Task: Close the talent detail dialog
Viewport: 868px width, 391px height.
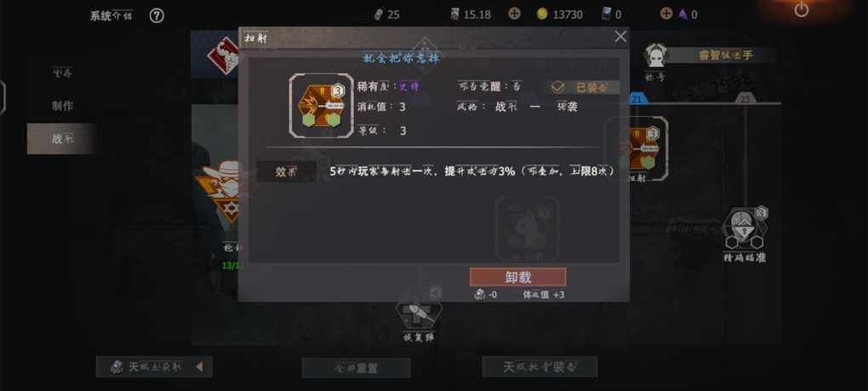Action: coord(620,37)
